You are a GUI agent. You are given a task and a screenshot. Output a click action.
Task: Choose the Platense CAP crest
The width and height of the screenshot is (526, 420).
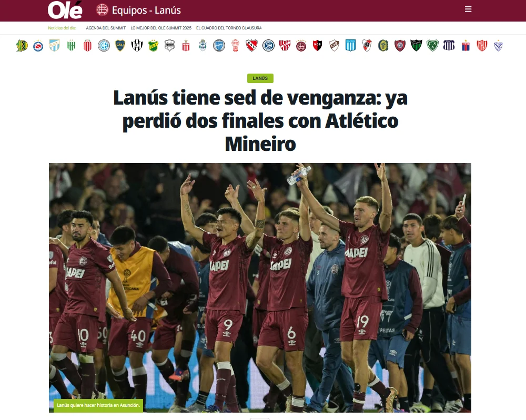click(334, 45)
